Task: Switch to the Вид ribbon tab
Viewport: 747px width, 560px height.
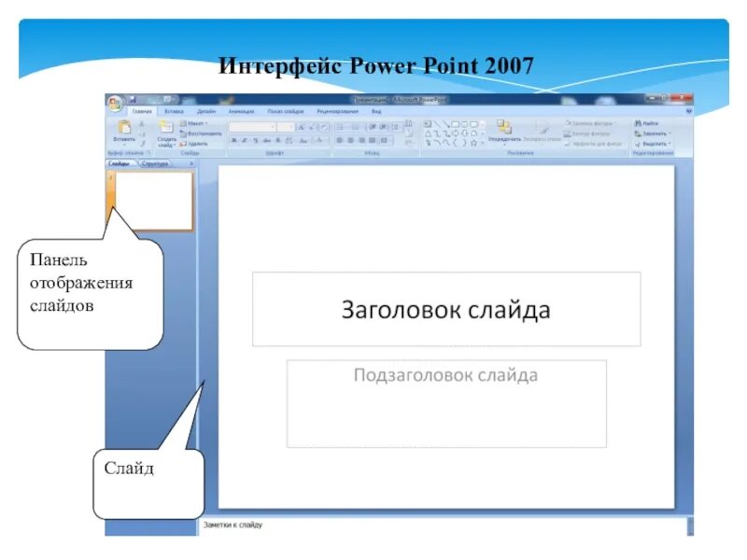Action: [376, 111]
